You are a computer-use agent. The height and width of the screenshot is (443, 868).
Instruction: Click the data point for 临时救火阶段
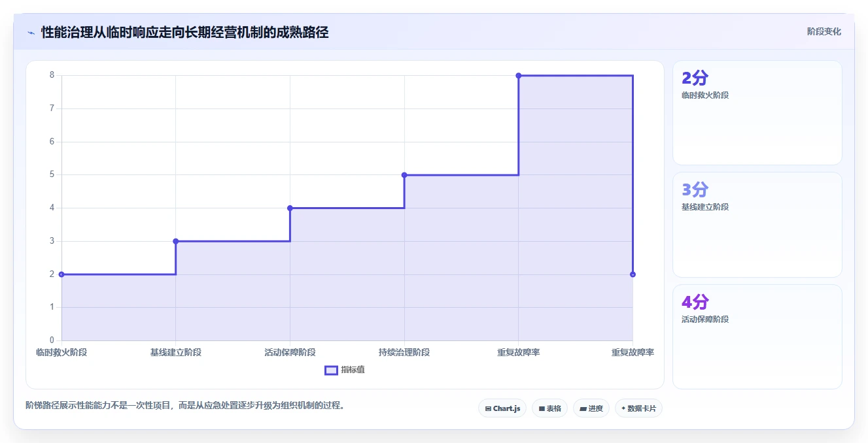coord(61,274)
